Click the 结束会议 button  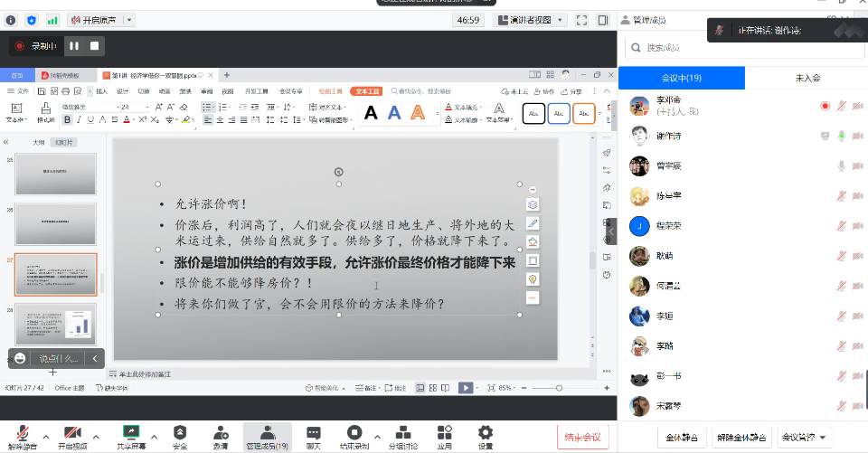[x=581, y=437]
